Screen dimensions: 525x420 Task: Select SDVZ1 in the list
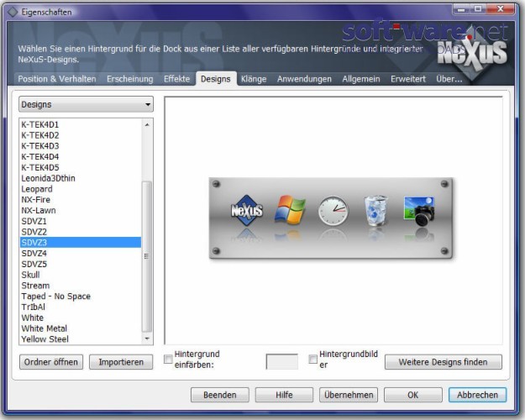point(81,221)
